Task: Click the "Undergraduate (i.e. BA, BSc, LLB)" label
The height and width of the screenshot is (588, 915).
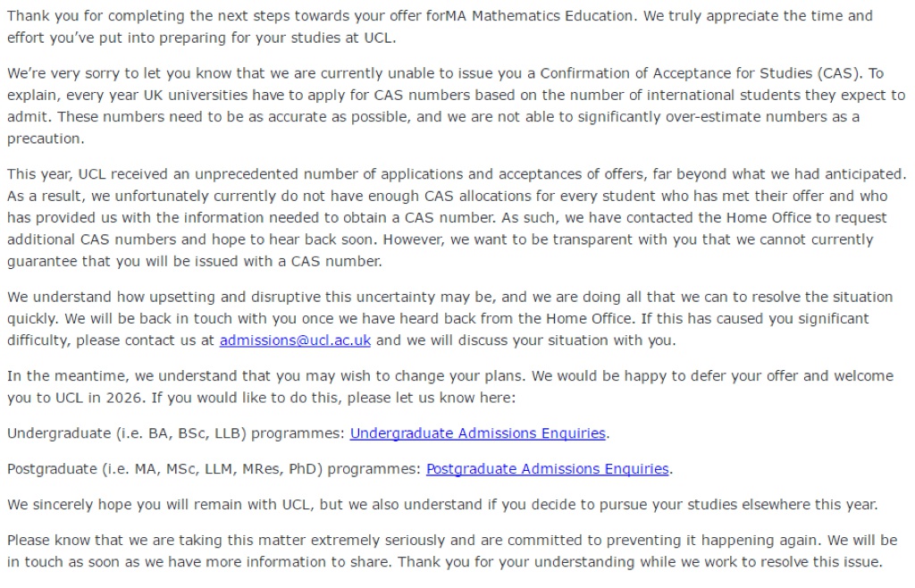Action: tap(129, 433)
